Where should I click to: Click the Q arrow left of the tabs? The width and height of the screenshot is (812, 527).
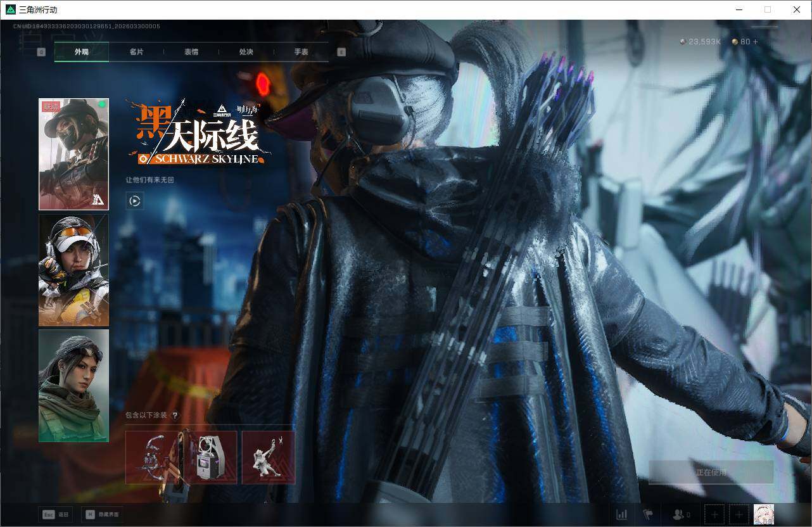tap(41, 51)
